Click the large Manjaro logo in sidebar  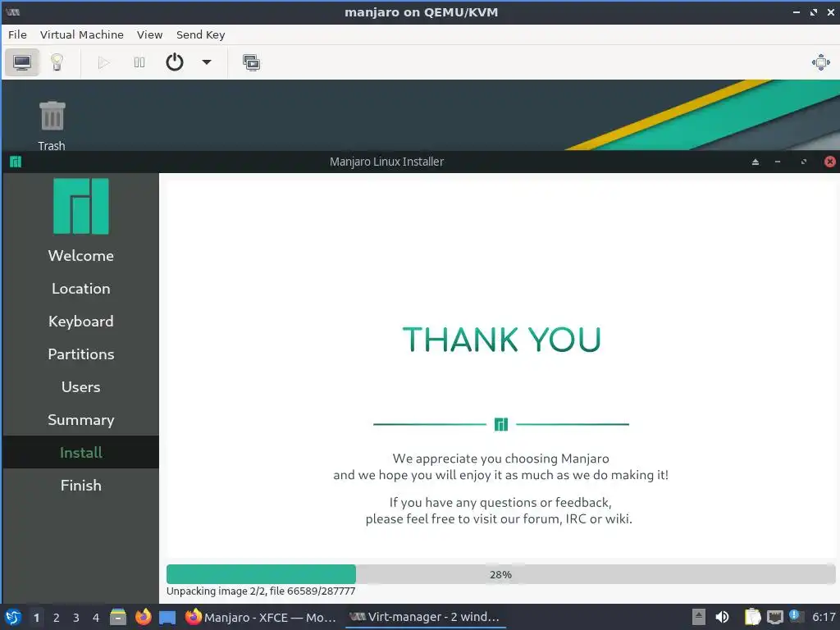[x=81, y=206]
